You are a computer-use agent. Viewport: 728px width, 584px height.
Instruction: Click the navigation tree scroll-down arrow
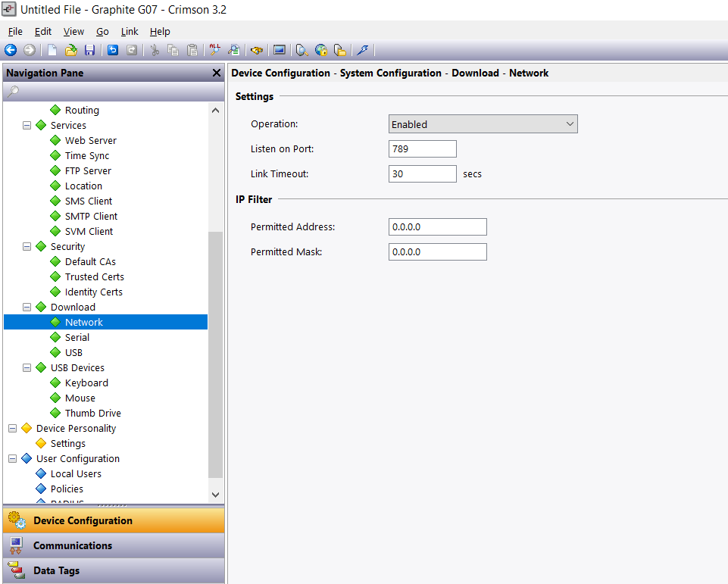[215, 495]
